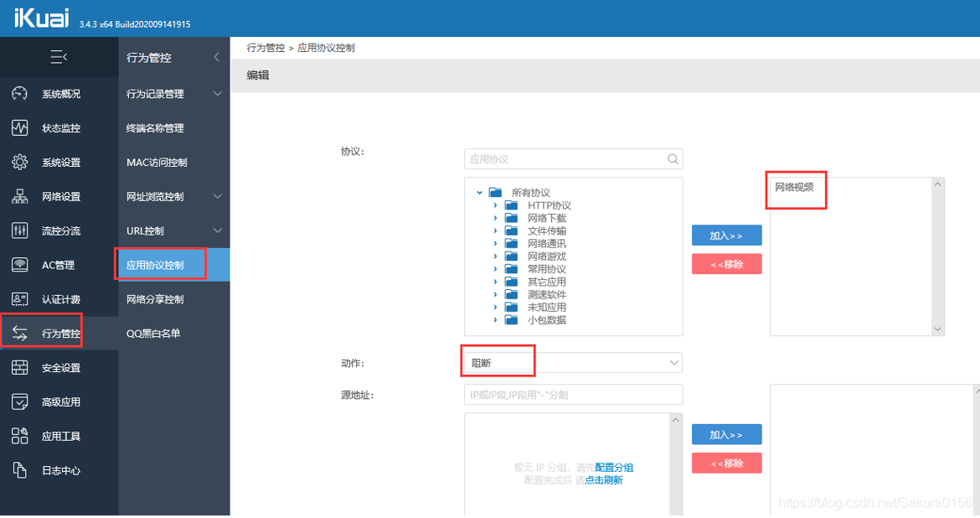This screenshot has width=980, height=518.
Task: Click the 网络游戏 folder icon
Action: [x=511, y=256]
